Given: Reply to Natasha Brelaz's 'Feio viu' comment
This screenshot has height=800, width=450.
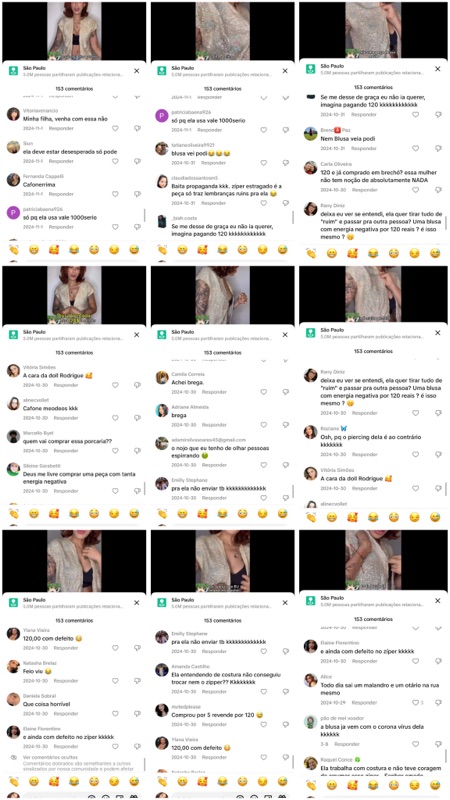Looking at the screenshot, I should 66,681.
